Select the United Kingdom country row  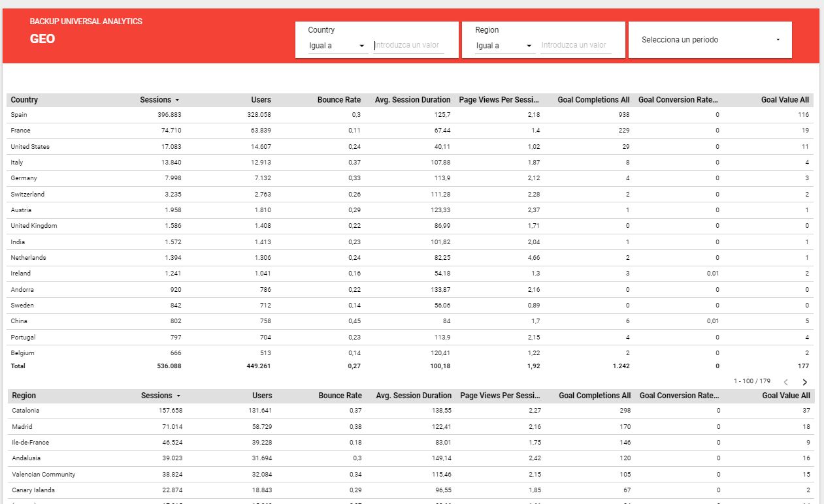pyautogui.click(x=410, y=226)
